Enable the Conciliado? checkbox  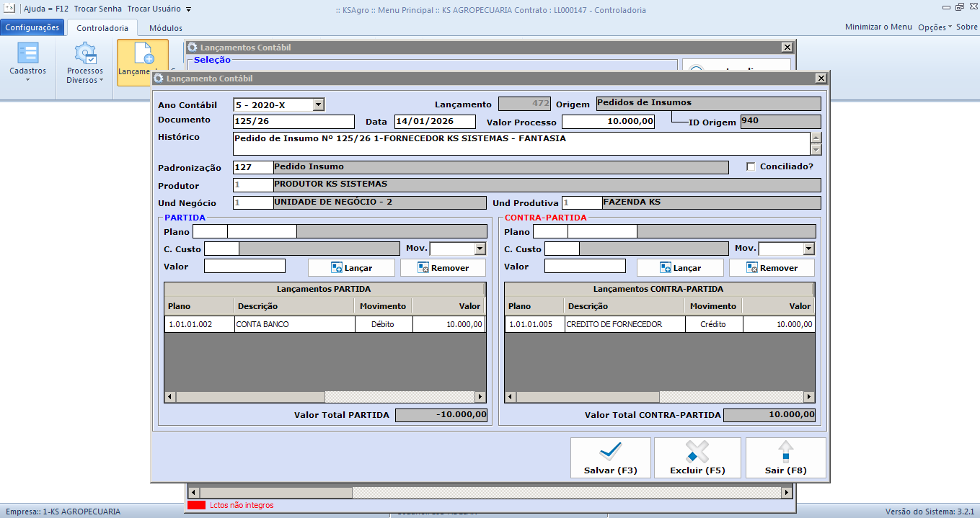[x=751, y=166]
